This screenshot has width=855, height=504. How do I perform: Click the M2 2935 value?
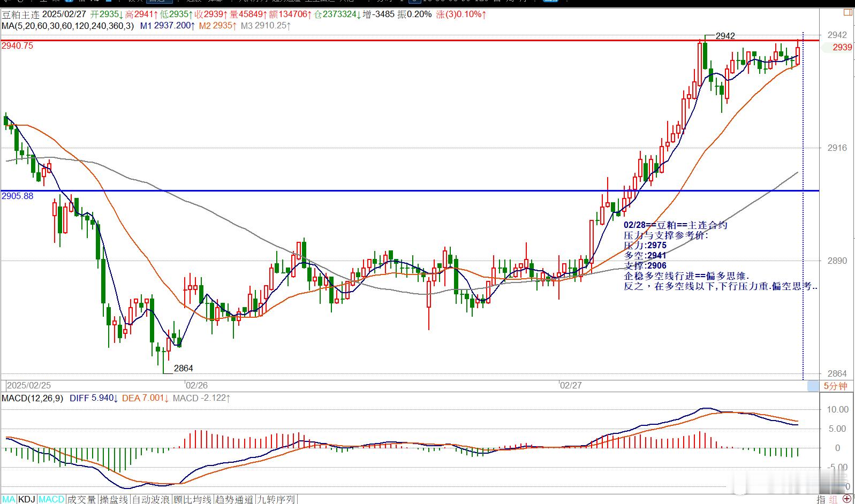(218, 26)
